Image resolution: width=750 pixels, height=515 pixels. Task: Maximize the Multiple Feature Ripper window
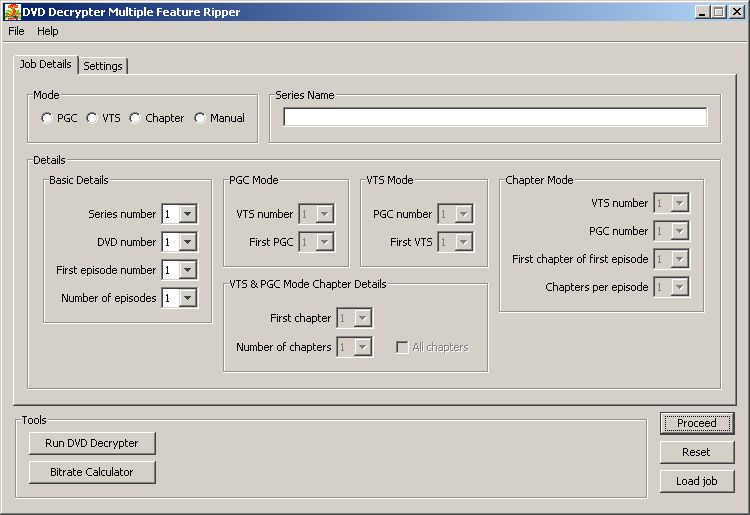(x=718, y=11)
